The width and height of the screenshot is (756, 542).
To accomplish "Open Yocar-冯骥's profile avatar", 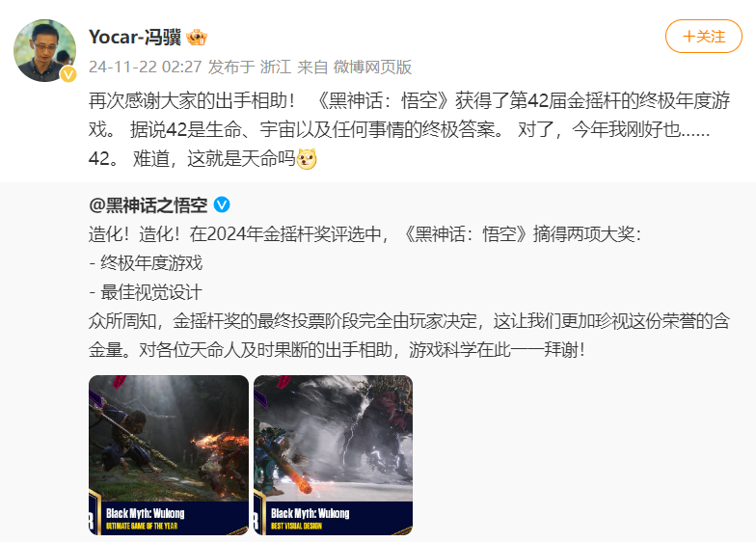I will click(x=44, y=50).
